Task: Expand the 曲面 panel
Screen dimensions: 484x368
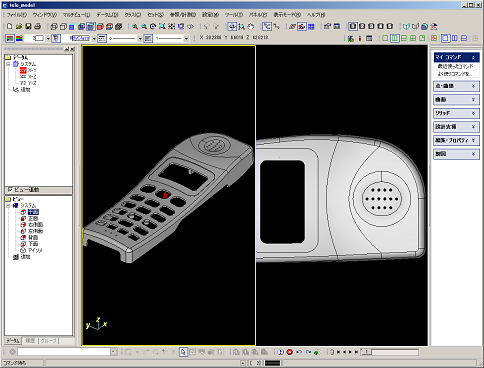Action: click(456, 100)
